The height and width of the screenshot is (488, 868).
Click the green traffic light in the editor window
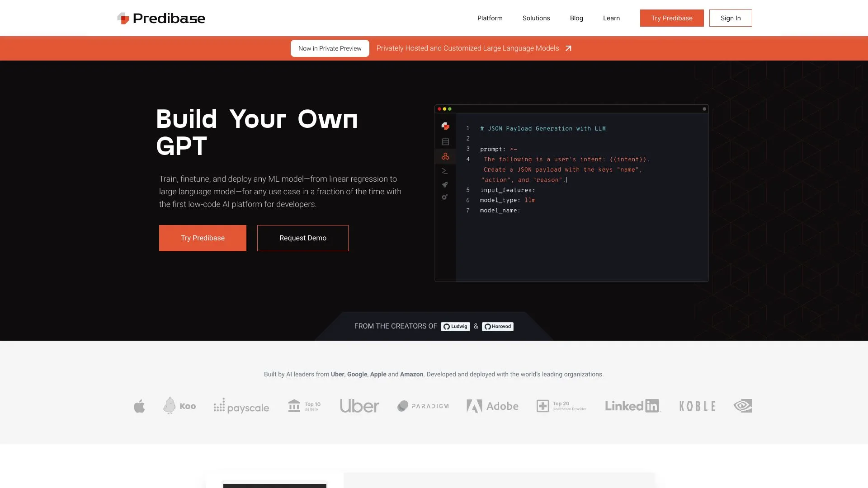coord(450,108)
